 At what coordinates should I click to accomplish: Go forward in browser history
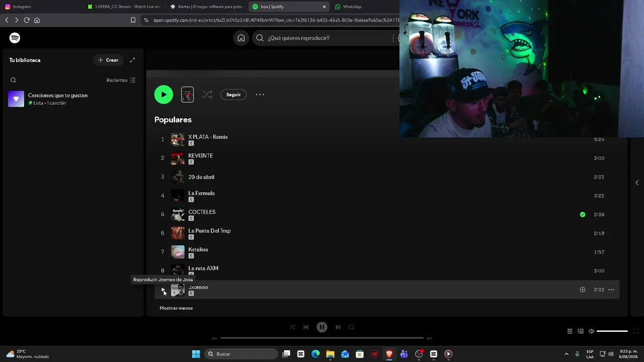pos(17,20)
